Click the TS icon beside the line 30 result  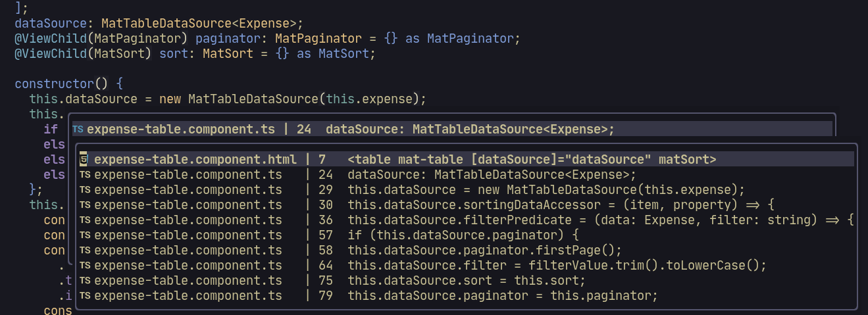(x=85, y=205)
